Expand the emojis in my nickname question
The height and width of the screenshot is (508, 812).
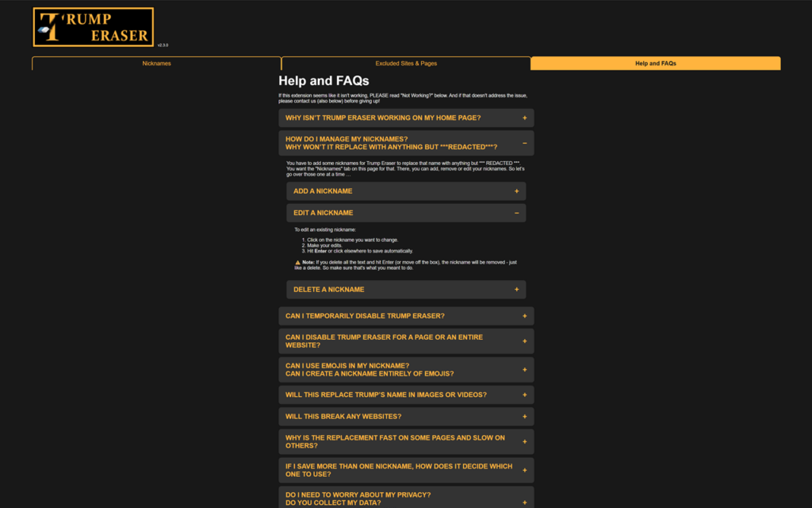tap(406, 370)
